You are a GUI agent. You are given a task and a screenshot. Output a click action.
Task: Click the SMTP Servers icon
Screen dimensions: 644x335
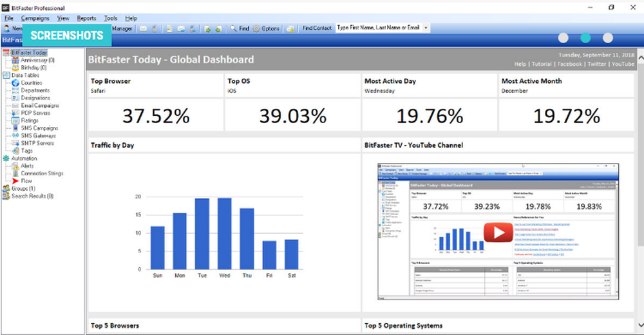coord(15,143)
